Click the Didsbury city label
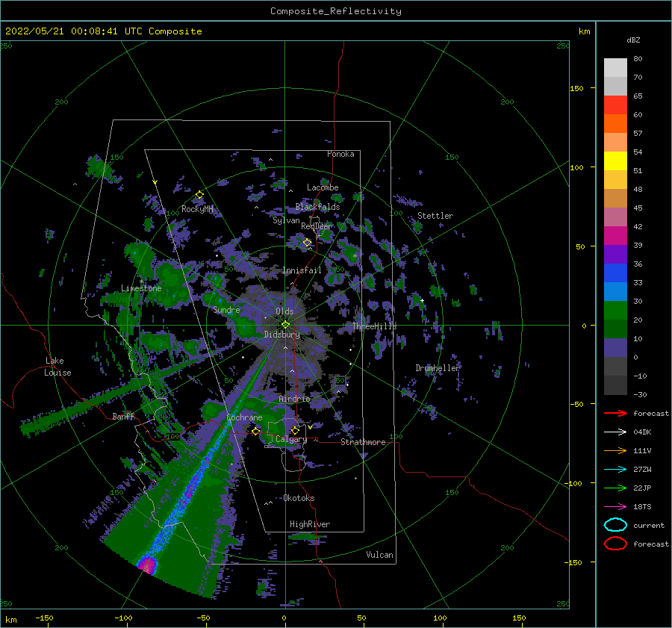This screenshot has width=672, height=628. [282, 335]
